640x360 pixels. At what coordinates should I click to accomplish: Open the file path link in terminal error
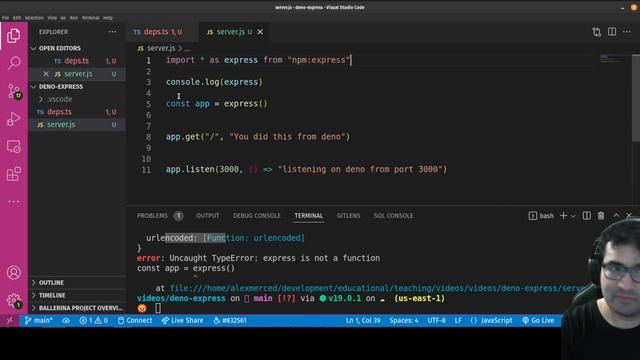(x=378, y=288)
